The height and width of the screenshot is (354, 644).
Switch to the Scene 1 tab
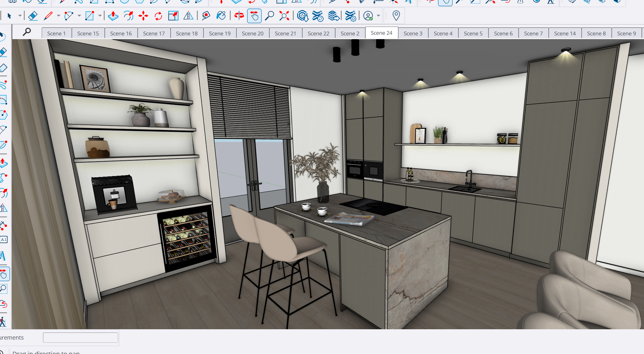[x=56, y=34]
